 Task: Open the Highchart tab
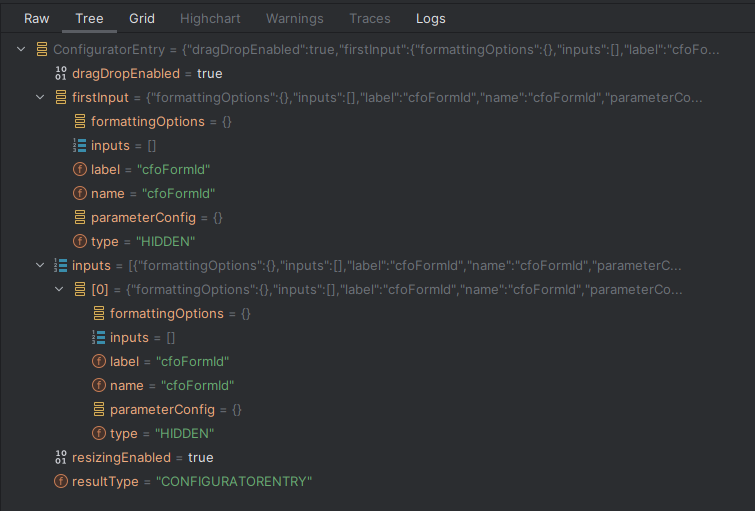[210, 18]
